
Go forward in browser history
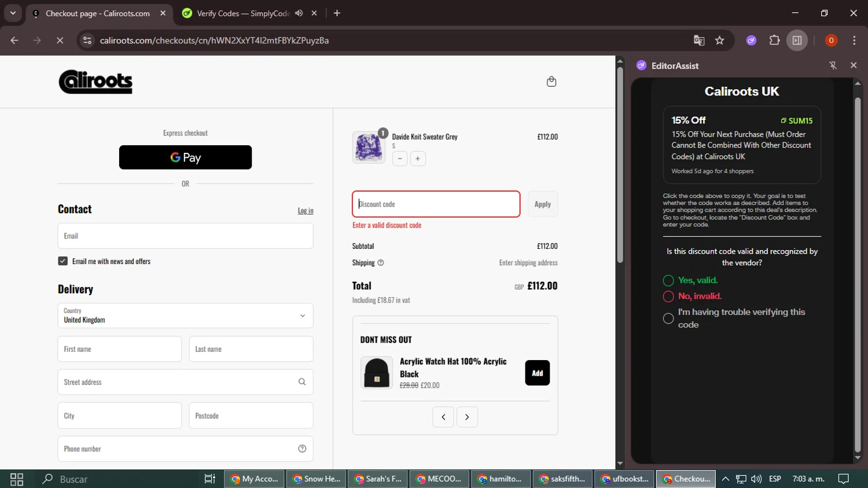pos(37,41)
